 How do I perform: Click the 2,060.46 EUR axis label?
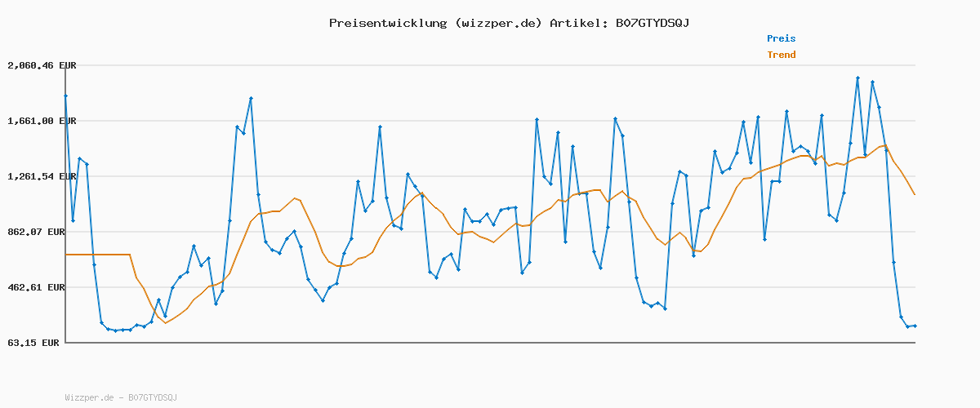42,65
